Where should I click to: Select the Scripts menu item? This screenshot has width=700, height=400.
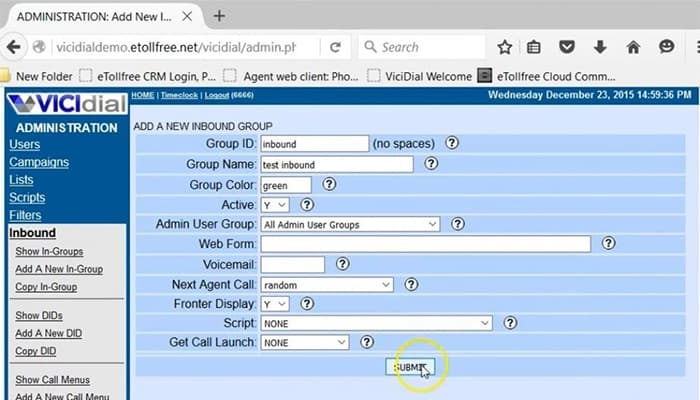[x=27, y=198]
